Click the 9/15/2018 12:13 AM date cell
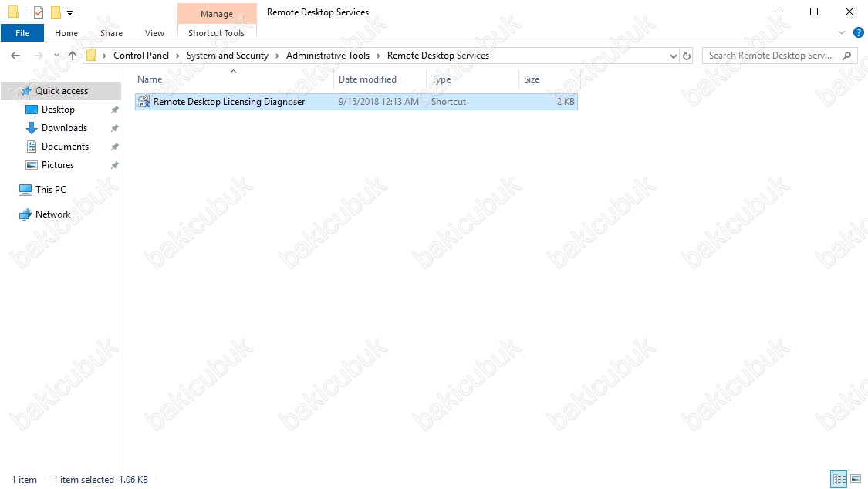Image resolution: width=868 pixels, height=489 pixels. tap(379, 102)
